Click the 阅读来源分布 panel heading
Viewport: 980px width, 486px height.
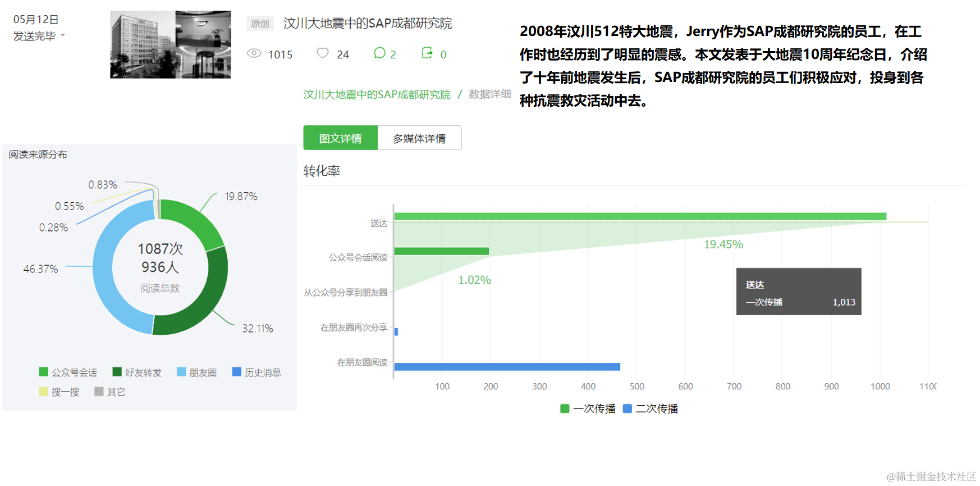[38, 155]
